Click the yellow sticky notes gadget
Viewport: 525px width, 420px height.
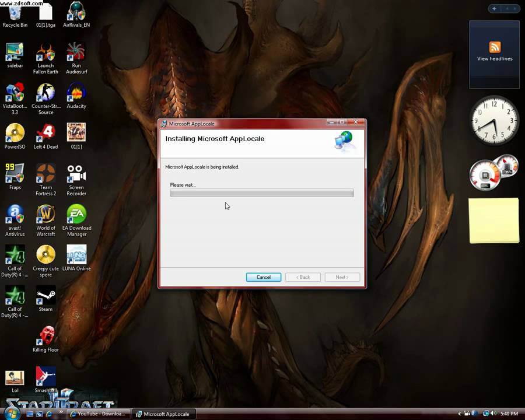494,220
